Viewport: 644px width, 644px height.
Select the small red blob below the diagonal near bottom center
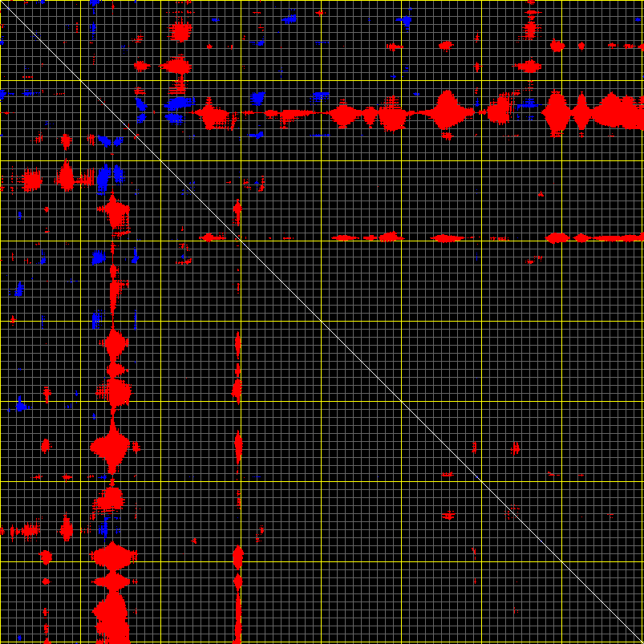[x=448, y=514]
